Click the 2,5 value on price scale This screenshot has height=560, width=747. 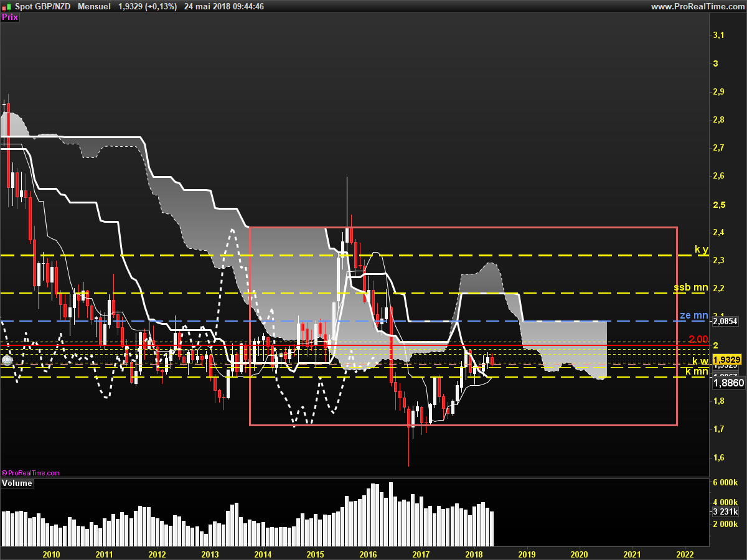pos(718,205)
